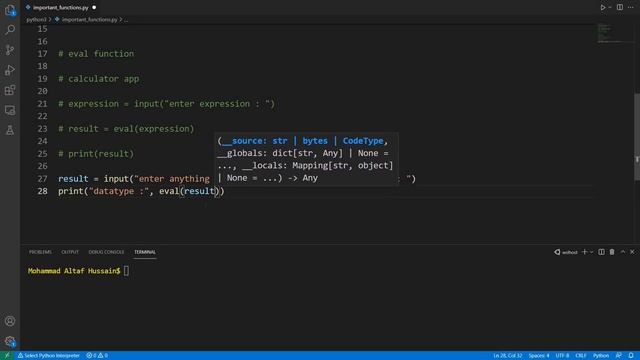Open the Manage gear settings
Screen dimensions: 640x360
[x=10, y=341]
